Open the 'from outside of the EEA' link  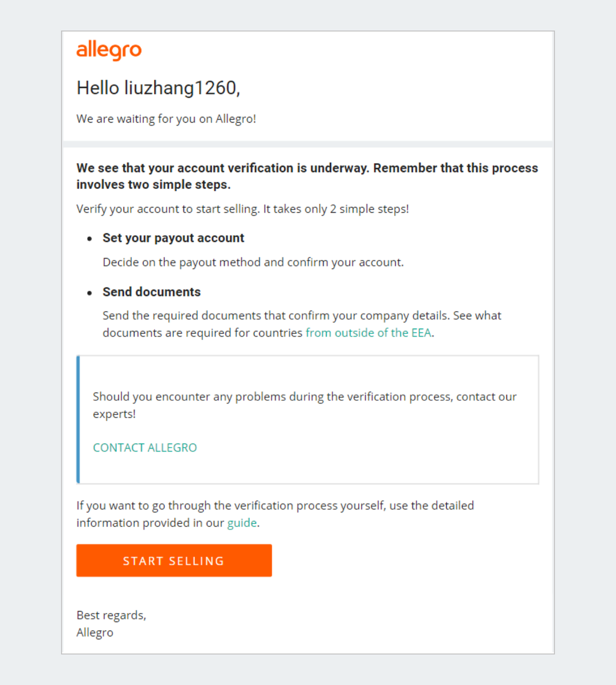pyautogui.click(x=368, y=332)
